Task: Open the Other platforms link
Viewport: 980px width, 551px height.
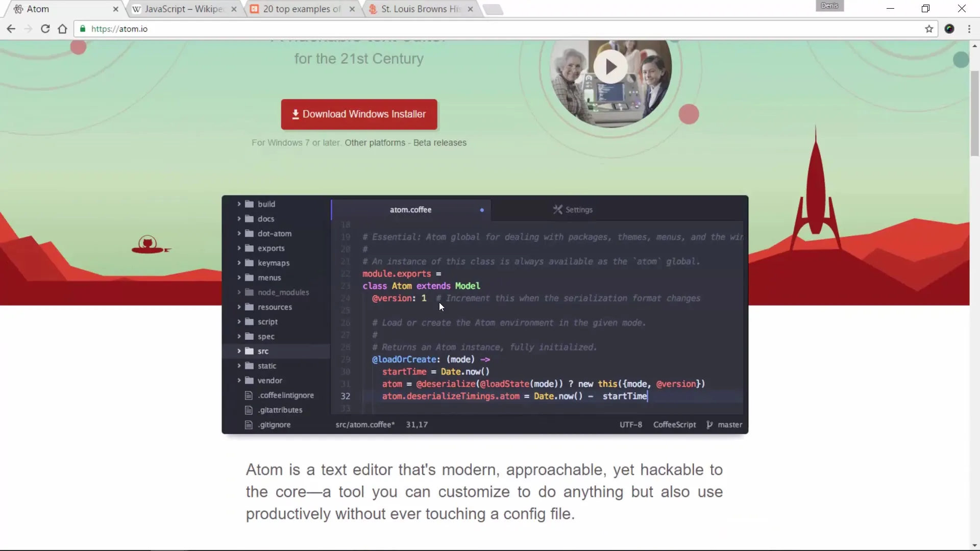Action: pyautogui.click(x=375, y=143)
